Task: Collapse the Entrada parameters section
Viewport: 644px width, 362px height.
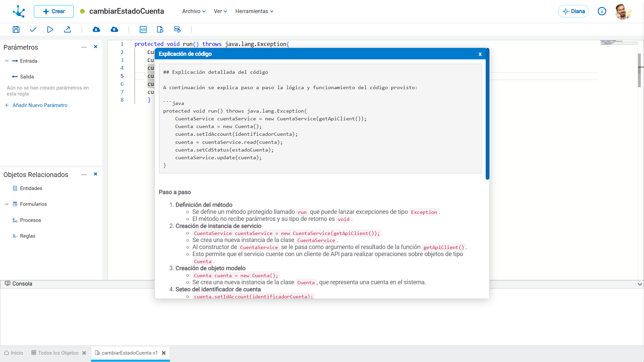Action: (7, 61)
